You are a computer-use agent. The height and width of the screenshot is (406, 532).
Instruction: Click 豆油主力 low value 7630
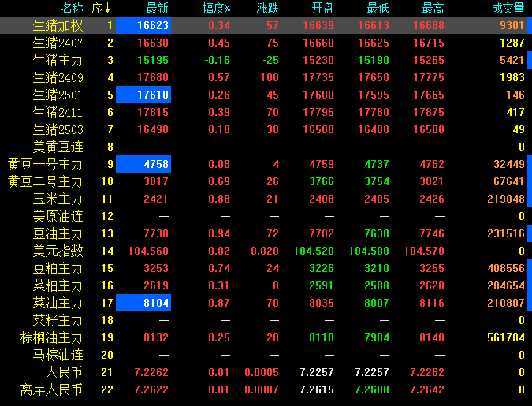[x=377, y=233]
